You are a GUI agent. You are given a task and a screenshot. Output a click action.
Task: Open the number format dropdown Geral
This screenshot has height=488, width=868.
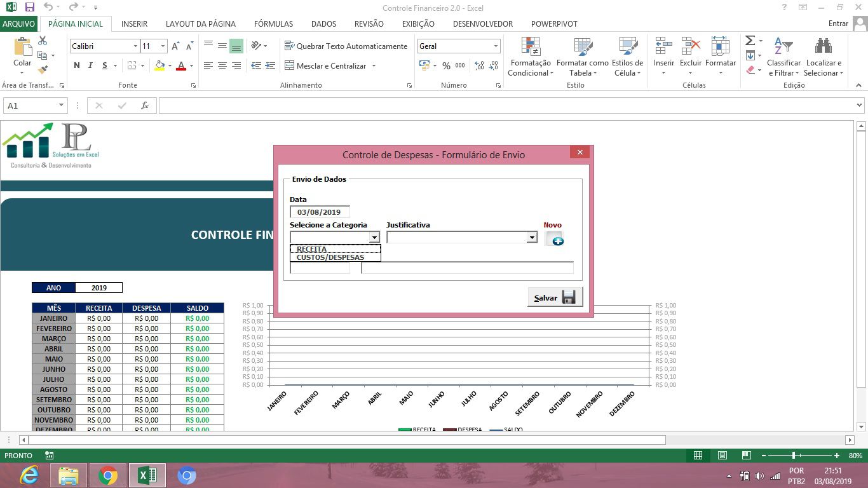496,46
